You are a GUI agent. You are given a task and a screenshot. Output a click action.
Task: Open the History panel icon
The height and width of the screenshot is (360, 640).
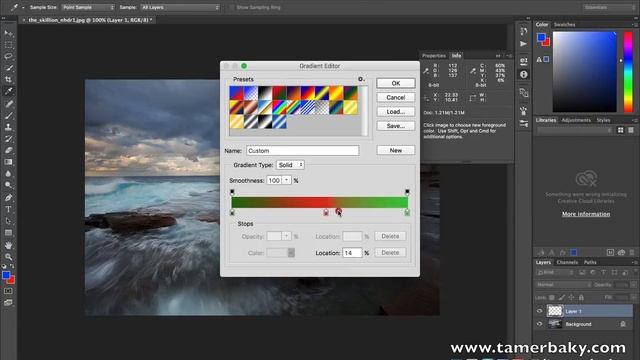(524, 31)
